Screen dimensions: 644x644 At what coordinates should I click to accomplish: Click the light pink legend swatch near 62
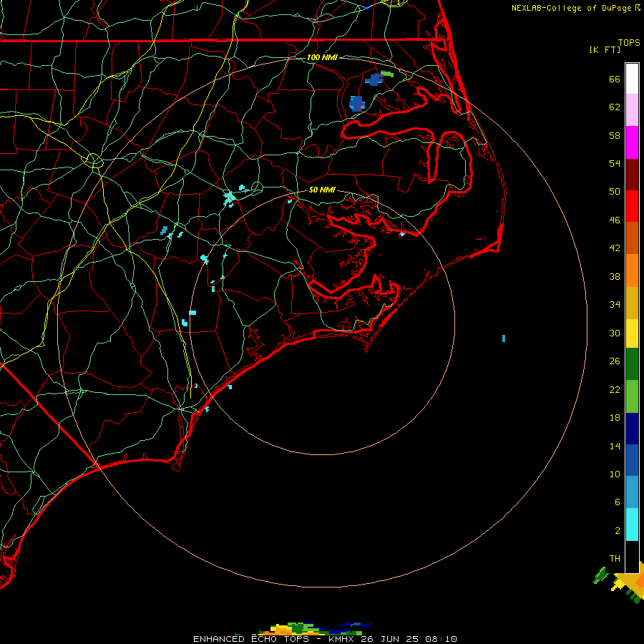pos(632,109)
